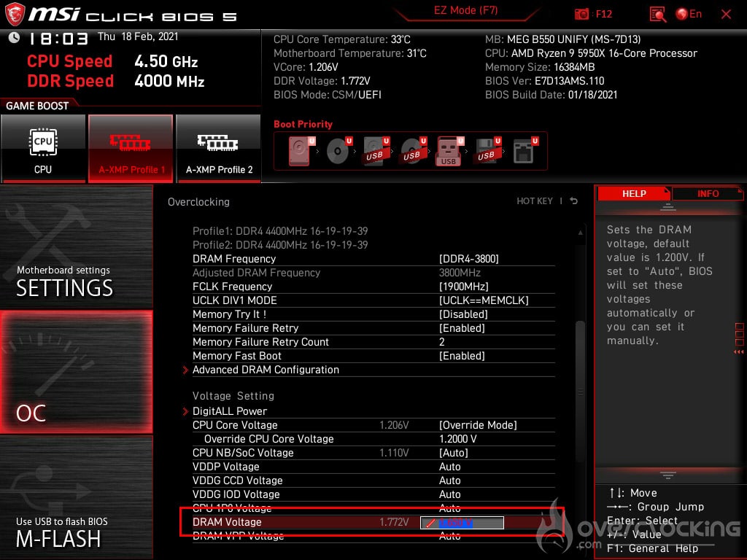Close the BIOS with the X icon
The width and height of the screenshot is (747, 560).
pos(726,15)
